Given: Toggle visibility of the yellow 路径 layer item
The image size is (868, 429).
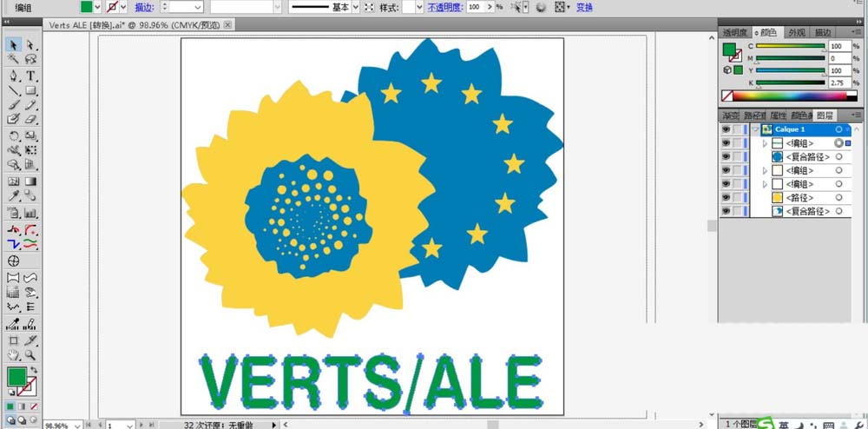Looking at the screenshot, I should click(726, 198).
